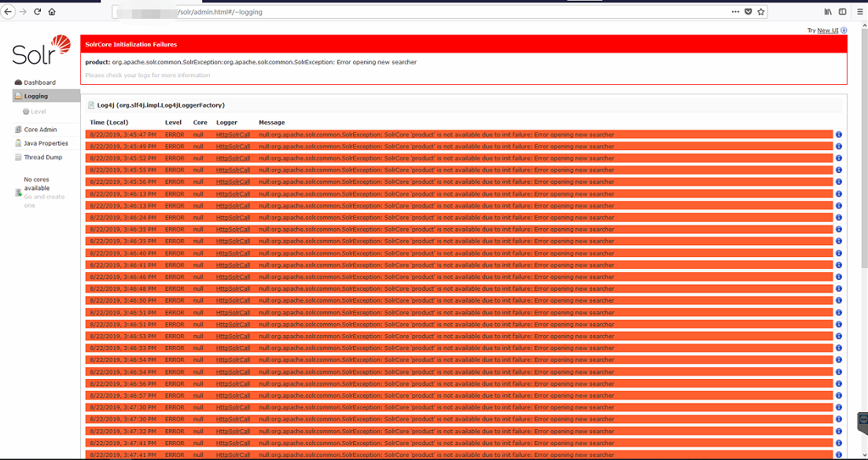Click the Level column header
Image resolution: width=868 pixels, height=460 pixels.
[x=173, y=123]
